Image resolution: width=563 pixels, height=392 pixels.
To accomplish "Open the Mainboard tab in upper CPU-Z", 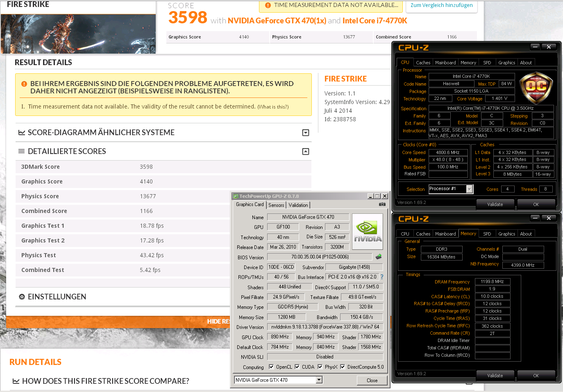I will [x=445, y=63].
